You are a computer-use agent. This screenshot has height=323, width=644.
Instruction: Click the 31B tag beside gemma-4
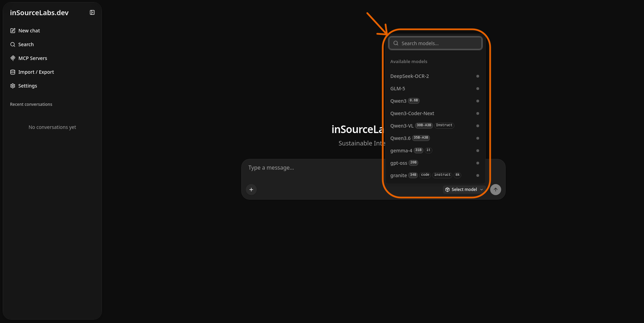tap(418, 150)
